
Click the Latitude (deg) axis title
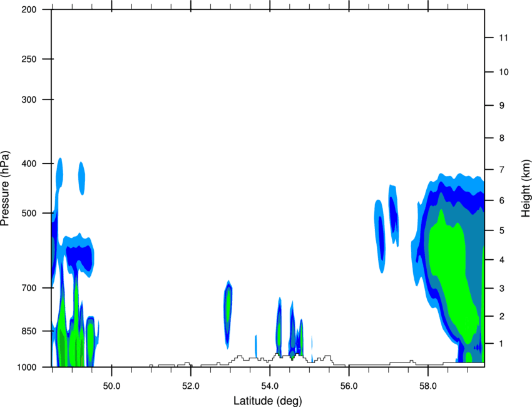(267, 401)
